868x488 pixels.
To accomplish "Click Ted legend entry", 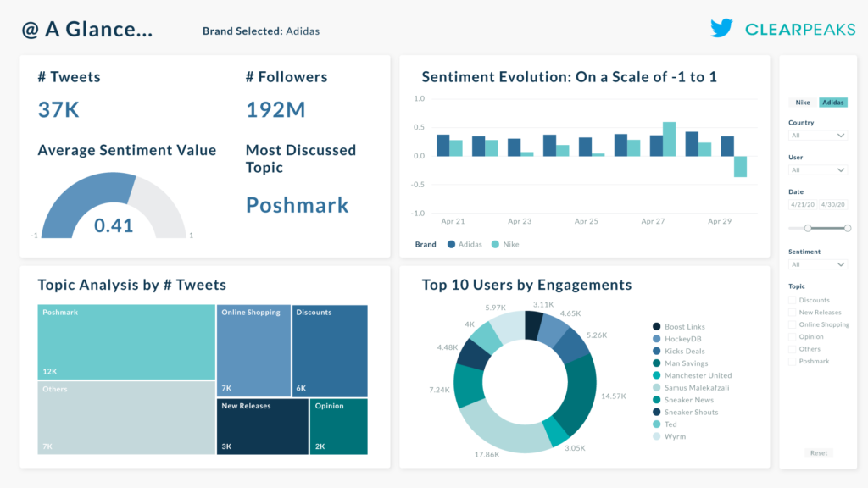I will 665,424.
